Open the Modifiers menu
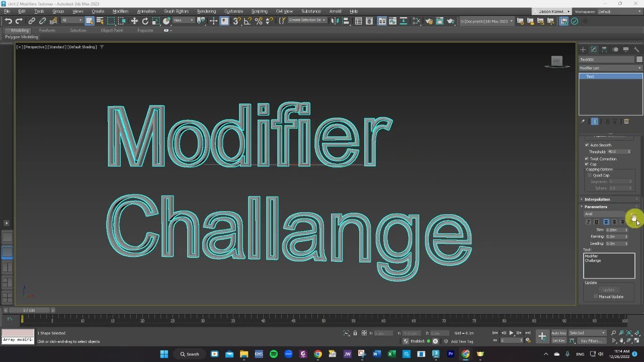The width and height of the screenshot is (644, 362). pos(120,11)
